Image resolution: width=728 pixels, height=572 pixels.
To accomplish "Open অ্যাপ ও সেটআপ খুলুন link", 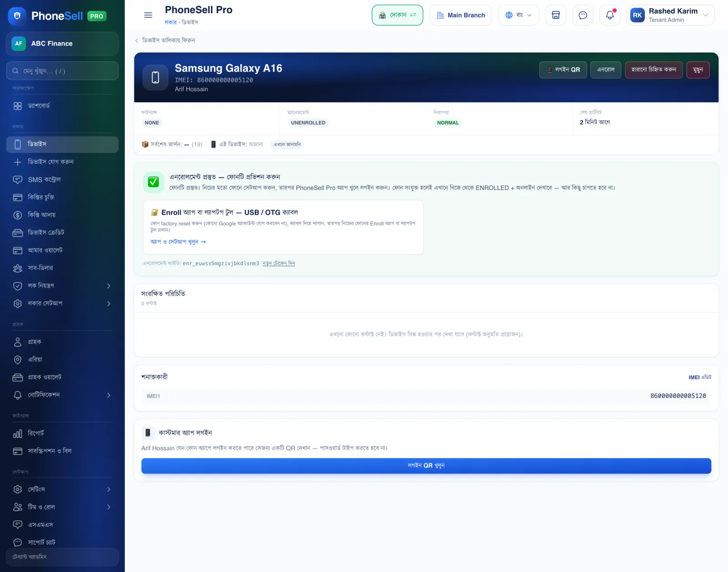I will pyautogui.click(x=178, y=242).
